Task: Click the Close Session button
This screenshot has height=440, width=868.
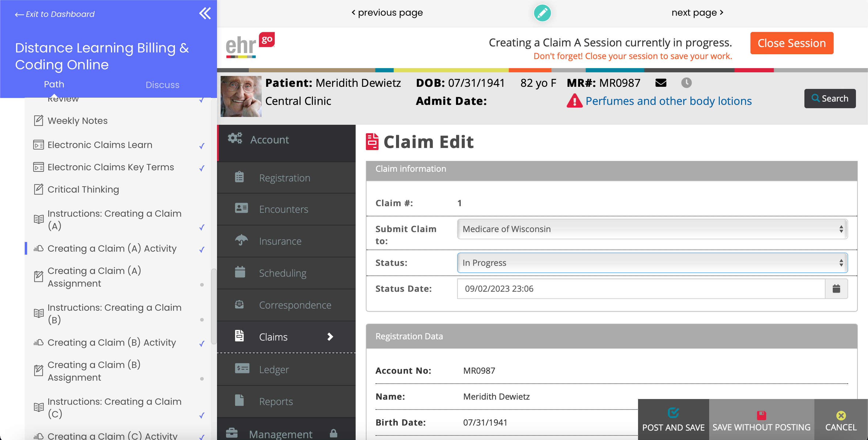Action: coord(791,43)
